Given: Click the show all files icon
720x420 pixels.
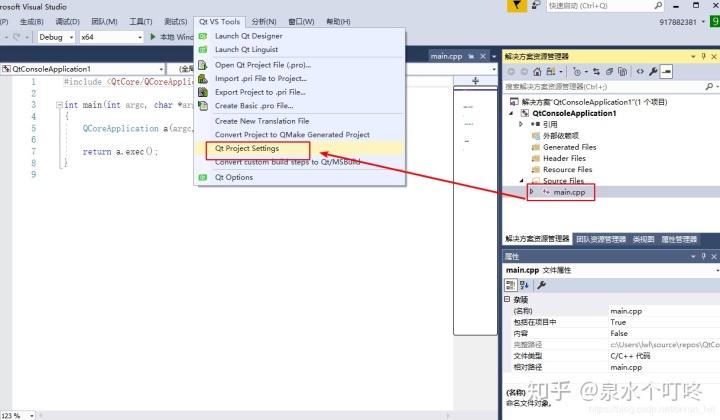Looking at the screenshot, I should [x=622, y=72].
